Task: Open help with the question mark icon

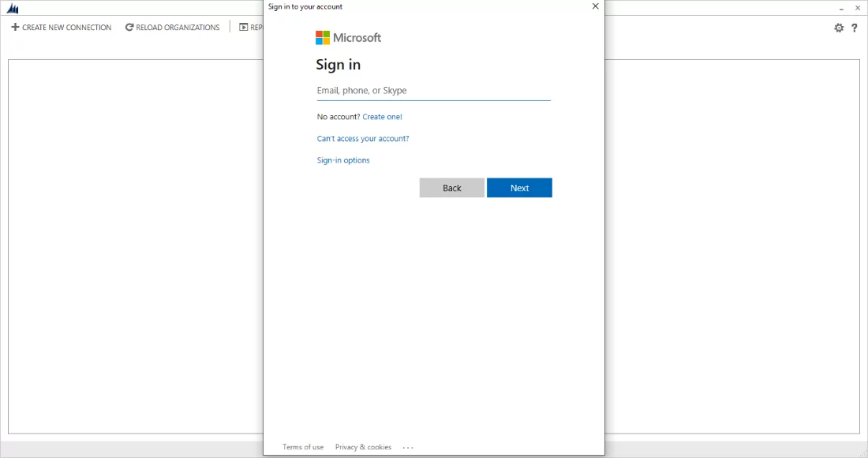Action: coord(854,28)
